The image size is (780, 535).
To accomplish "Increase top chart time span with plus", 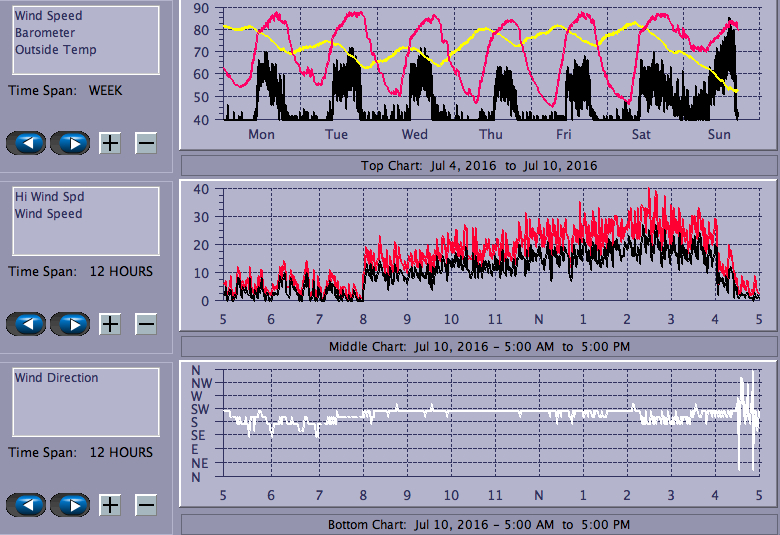I will [110, 143].
